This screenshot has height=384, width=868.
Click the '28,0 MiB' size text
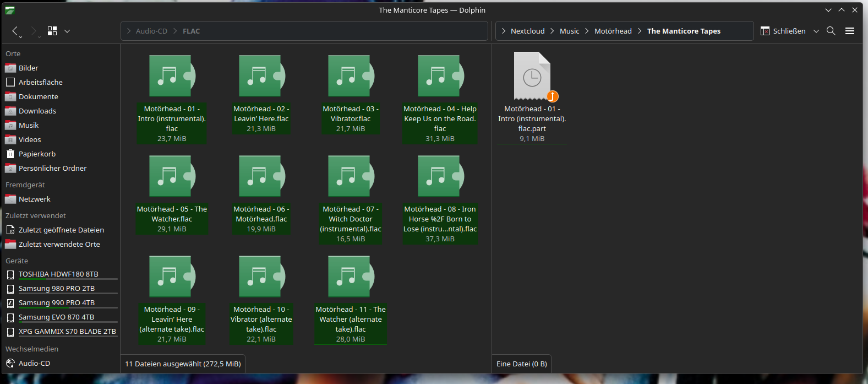pyautogui.click(x=351, y=339)
